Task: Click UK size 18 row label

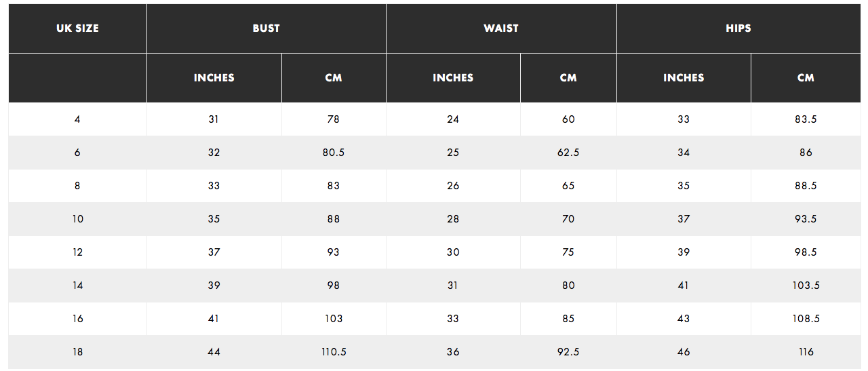Action: [x=77, y=352]
